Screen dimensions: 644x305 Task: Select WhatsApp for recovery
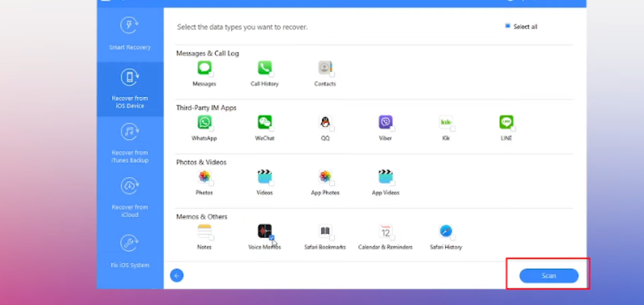pos(204,122)
